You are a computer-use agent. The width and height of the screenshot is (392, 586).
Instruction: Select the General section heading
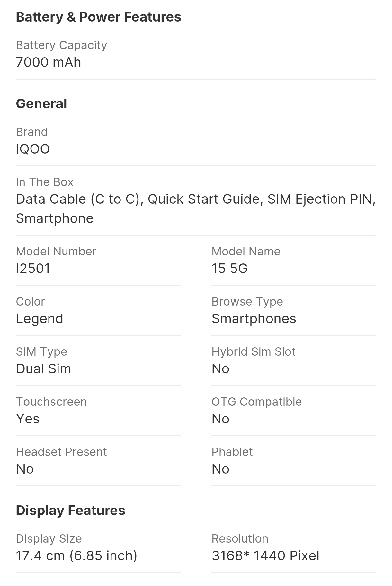[x=41, y=104]
